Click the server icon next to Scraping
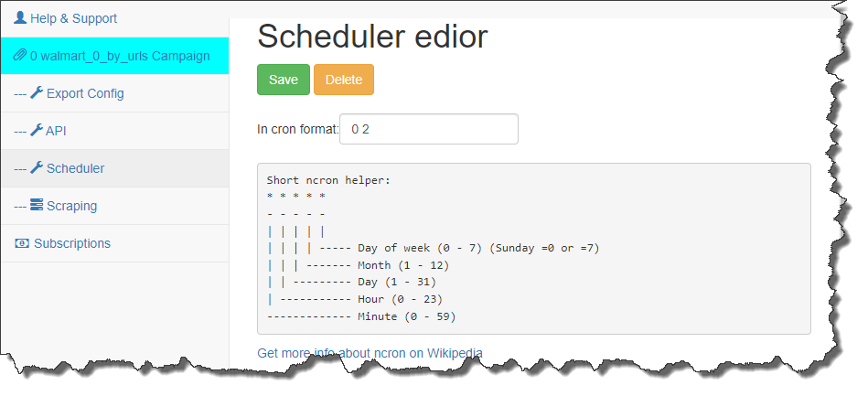 point(37,205)
